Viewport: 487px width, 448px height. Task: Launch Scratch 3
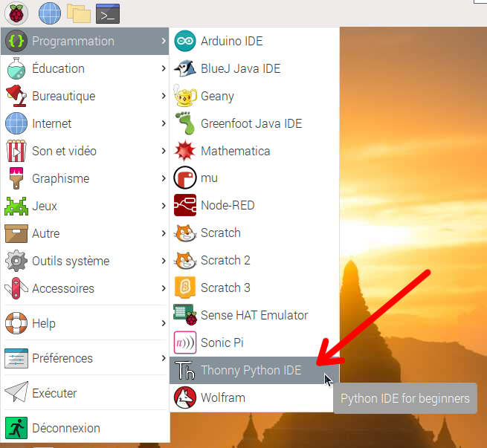point(254,288)
